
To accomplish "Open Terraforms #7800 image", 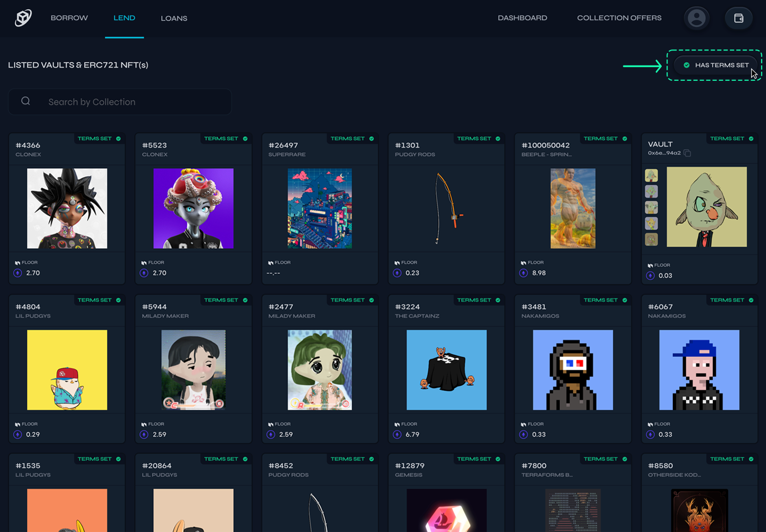I will (573, 511).
